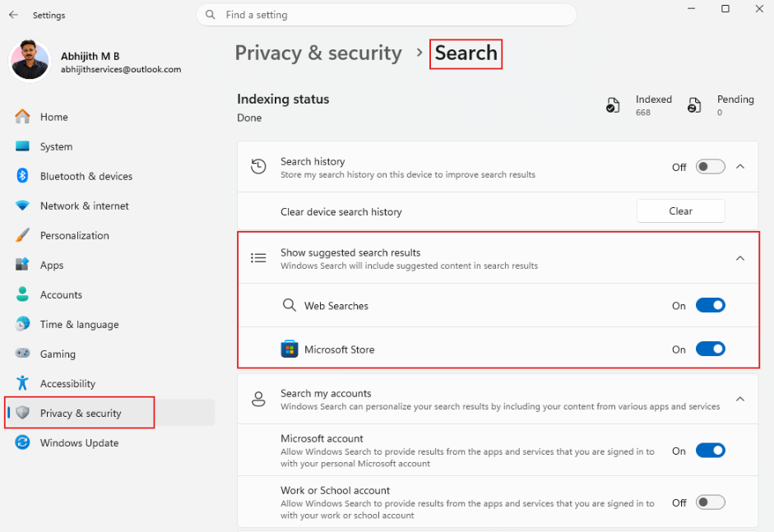Click the Clear device search history label

point(341,211)
